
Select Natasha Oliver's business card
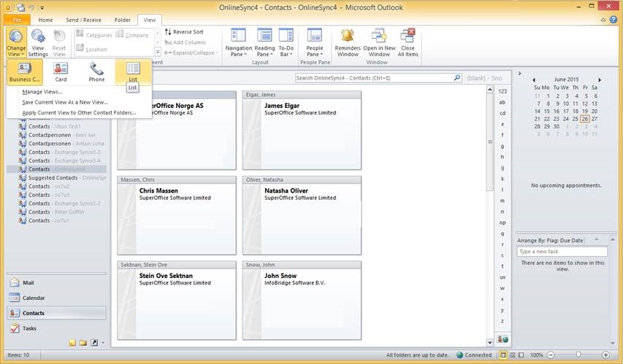click(302, 215)
